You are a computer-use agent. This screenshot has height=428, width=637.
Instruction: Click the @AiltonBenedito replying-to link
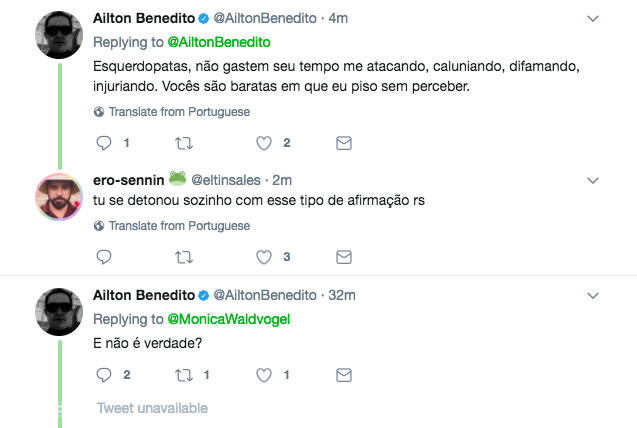pyautogui.click(x=216, y=41)
